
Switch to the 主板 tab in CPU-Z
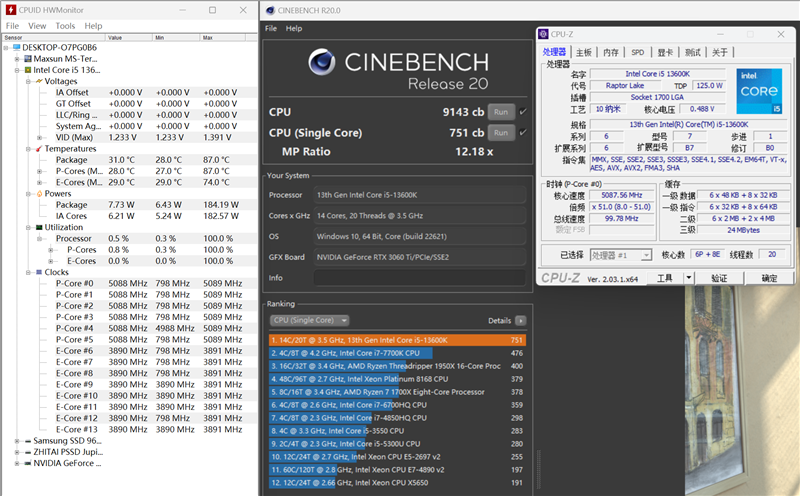click(x=584, y=52)
